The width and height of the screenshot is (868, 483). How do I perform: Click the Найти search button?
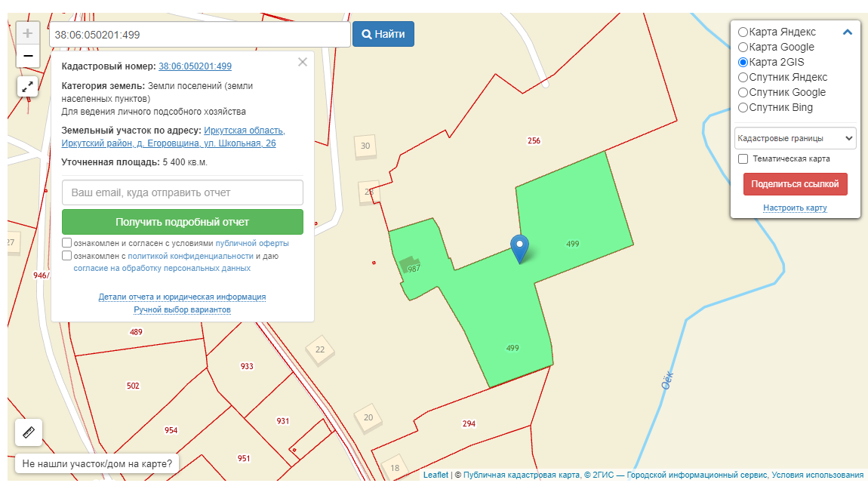point(383,34)
